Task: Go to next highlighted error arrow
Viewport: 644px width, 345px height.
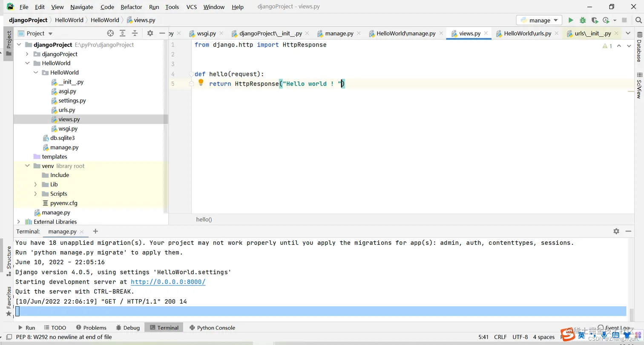Action: click(x=629, y=46)
